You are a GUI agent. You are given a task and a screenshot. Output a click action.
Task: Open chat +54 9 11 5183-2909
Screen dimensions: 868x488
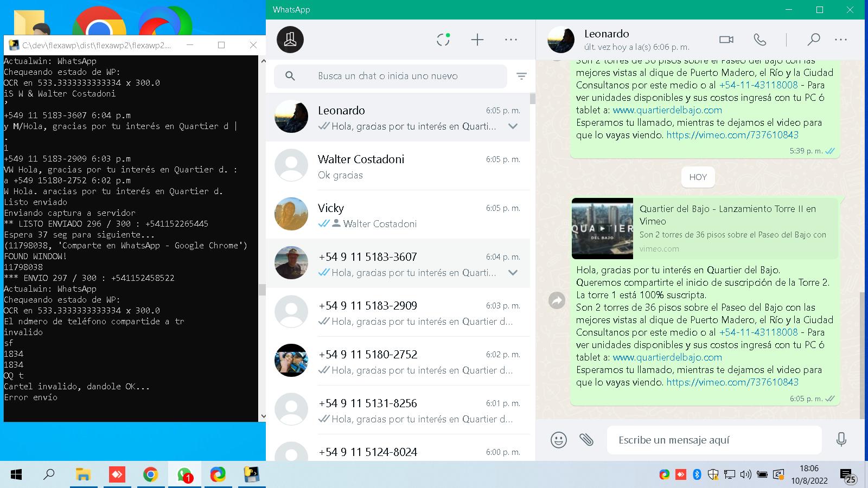pyautogui.click(x=398, y=312)
